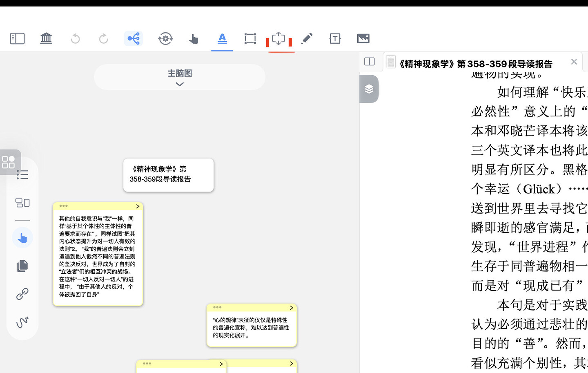This screenshot has width=588, height=373.
Task: Toggle the hand selection tool
Action: pyautogui.click(x=194, y=38)
